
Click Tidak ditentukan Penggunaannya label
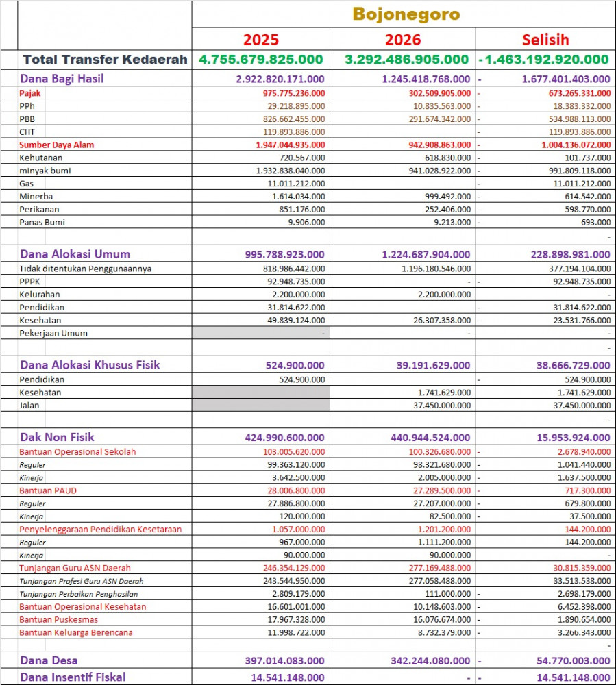pos(85,269)
